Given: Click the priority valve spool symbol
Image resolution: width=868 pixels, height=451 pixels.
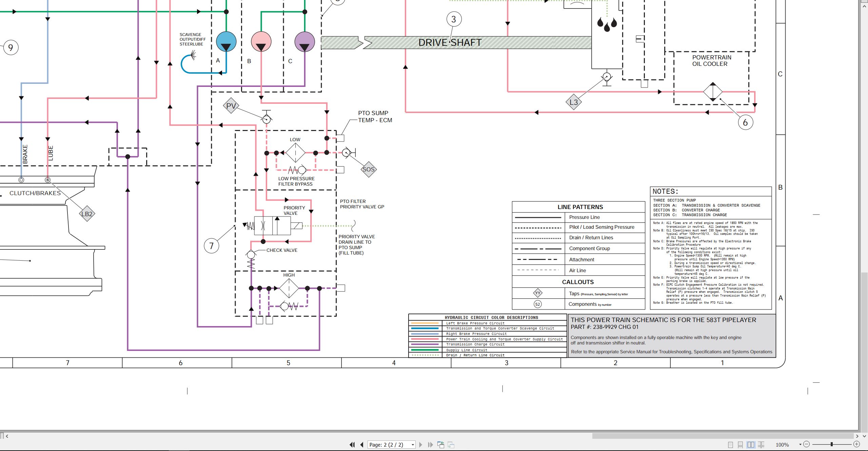Looking at the screenshot, I should pos(272,226).
